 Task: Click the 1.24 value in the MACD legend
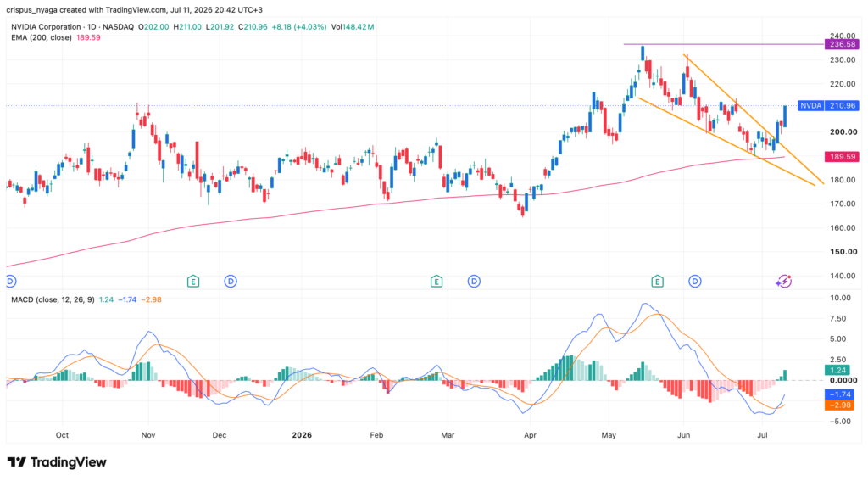pyautogui.click(x=106, y=299)
